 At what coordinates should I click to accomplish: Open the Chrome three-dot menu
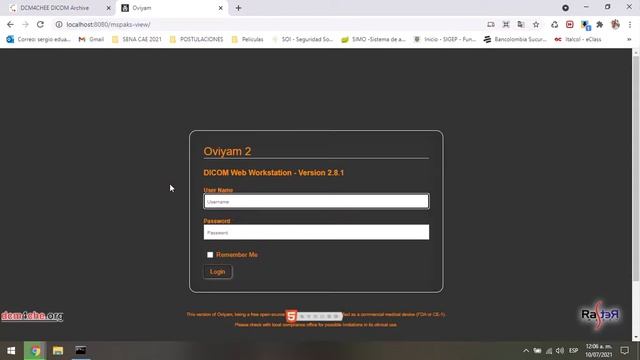[x=630, y=24]
